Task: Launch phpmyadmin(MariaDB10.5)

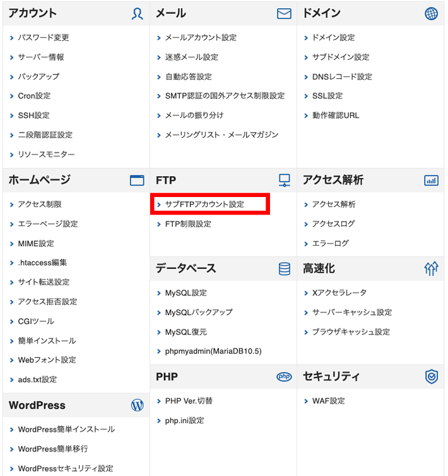Action: [213, 351]
